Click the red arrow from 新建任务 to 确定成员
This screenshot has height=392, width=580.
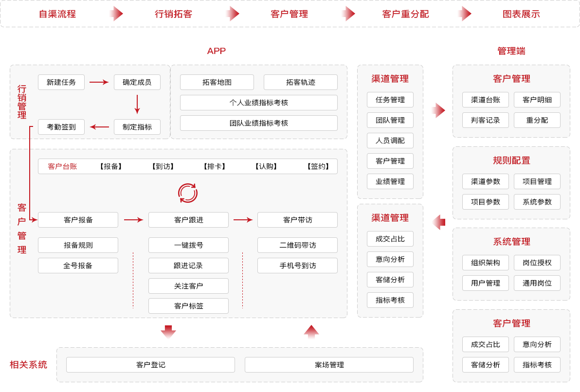point(99,82)
